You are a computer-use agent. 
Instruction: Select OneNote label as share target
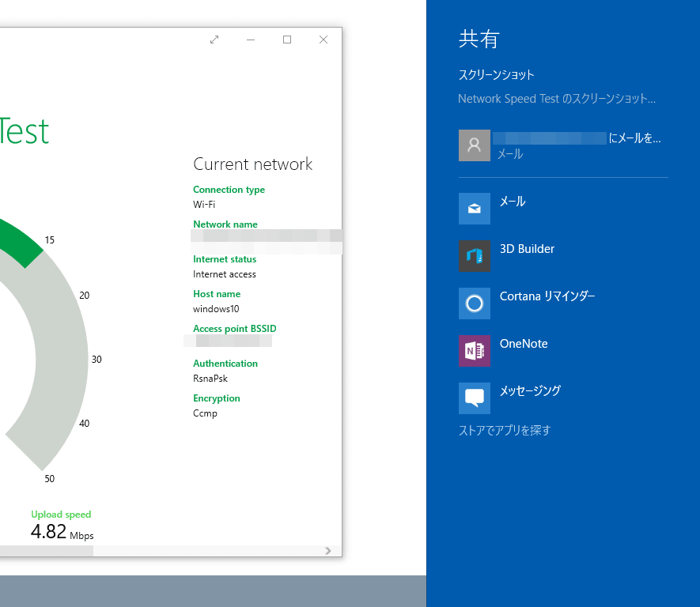point(524,344)
